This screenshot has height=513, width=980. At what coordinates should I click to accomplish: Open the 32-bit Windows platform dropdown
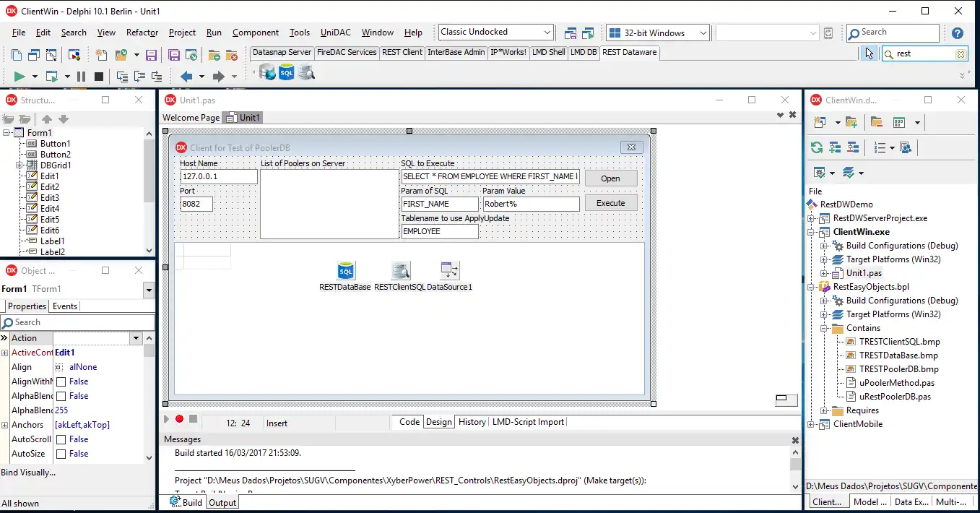(x=703, y=33)
